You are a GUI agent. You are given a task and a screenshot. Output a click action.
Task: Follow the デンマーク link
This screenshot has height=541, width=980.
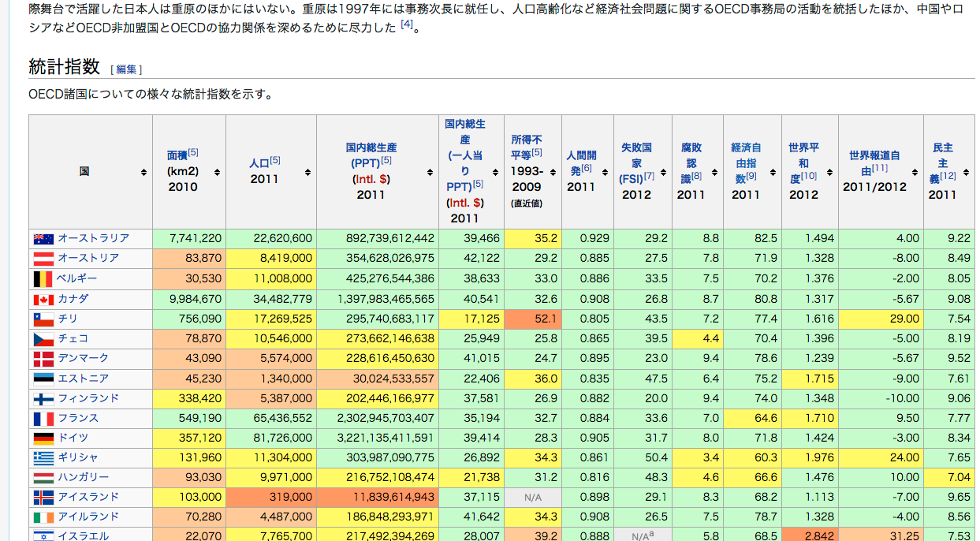coord(83,359)
